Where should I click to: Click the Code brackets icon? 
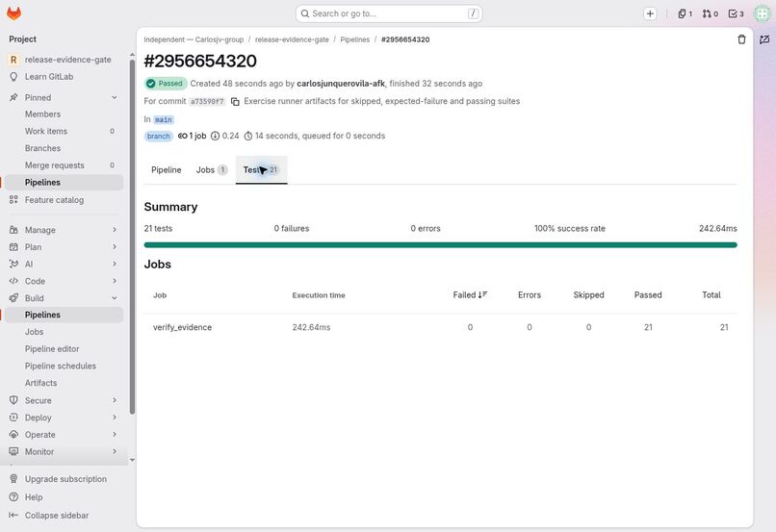pyautogui.click(x=13, y=281)
